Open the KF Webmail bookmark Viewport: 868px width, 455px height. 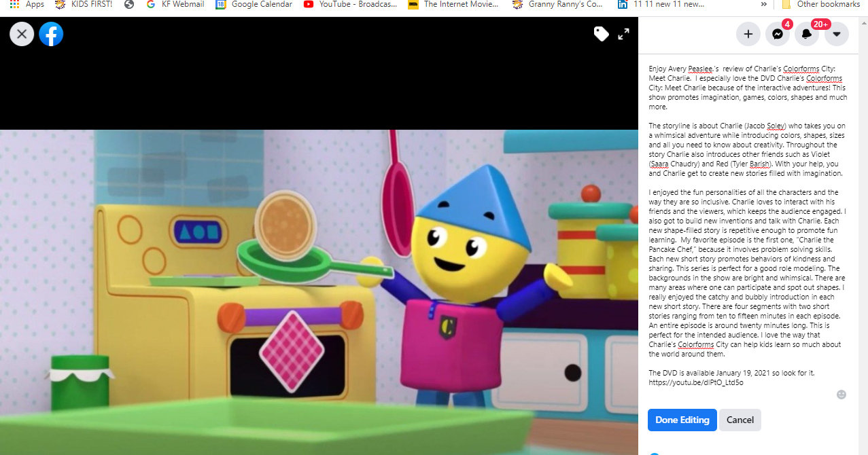[175, 4]
